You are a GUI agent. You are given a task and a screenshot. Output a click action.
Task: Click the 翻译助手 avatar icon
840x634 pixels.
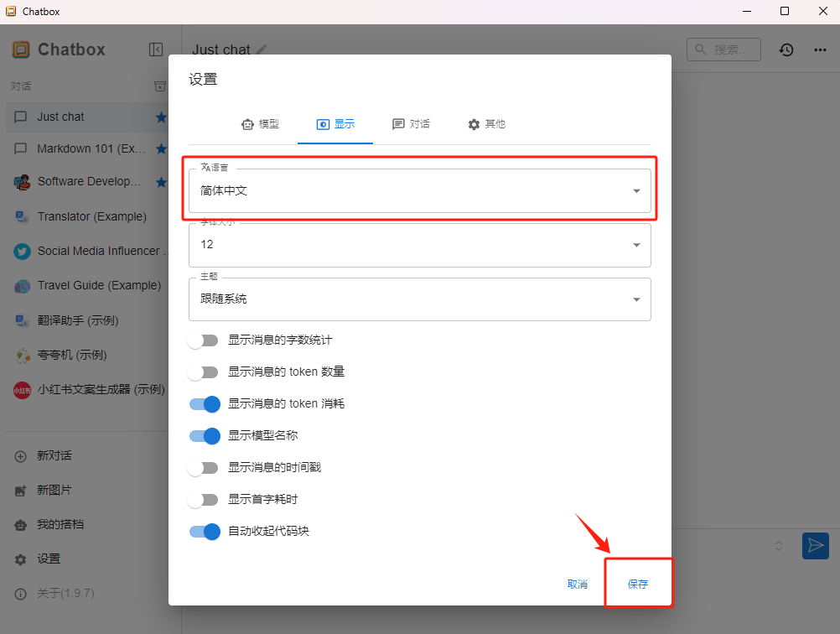coord(22,320)
